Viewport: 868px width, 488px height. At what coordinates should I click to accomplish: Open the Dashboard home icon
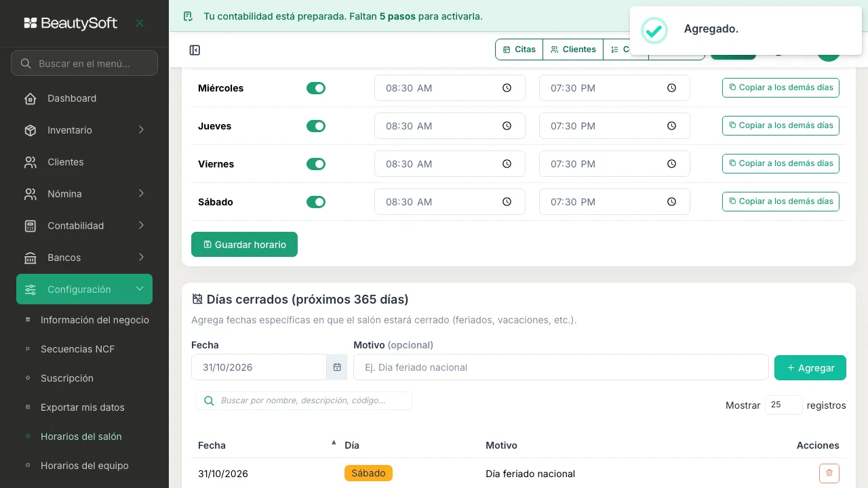point(31,98)
